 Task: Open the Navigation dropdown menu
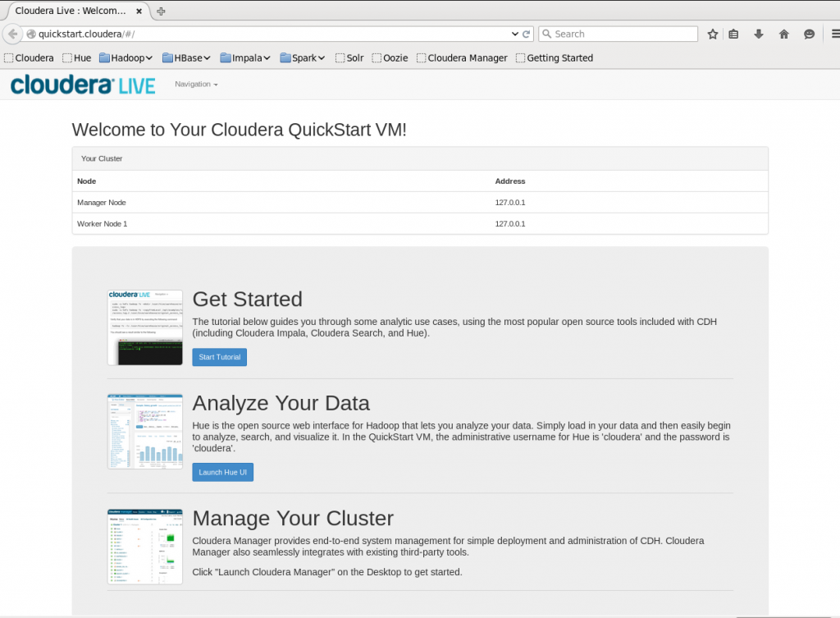196,85
